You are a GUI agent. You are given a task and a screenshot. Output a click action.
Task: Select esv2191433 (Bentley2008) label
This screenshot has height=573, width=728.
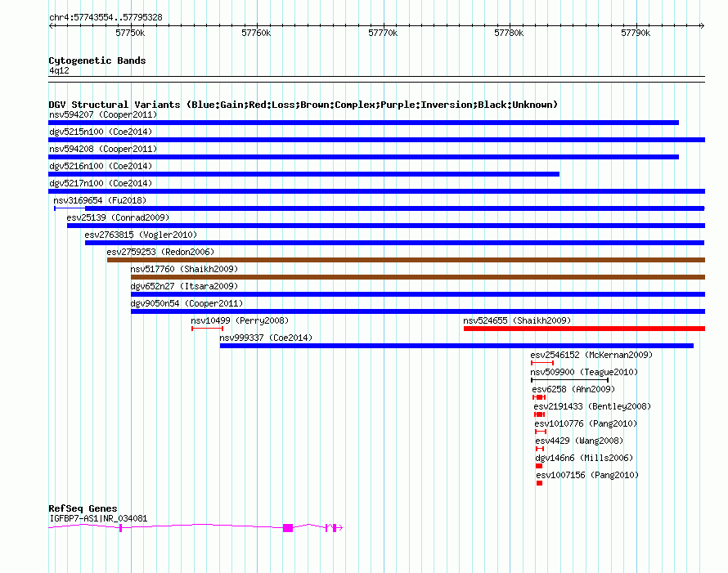[592, 406]
